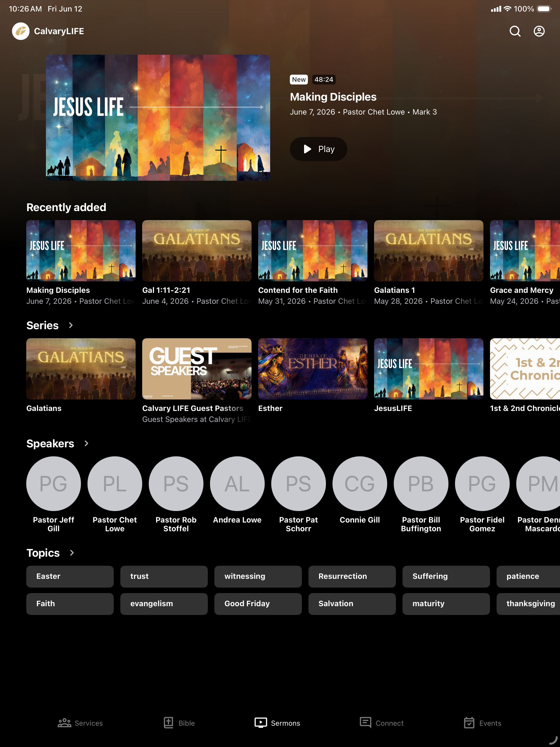Open Pastor Bill Buffington avatar

click(x=421, y=484)
